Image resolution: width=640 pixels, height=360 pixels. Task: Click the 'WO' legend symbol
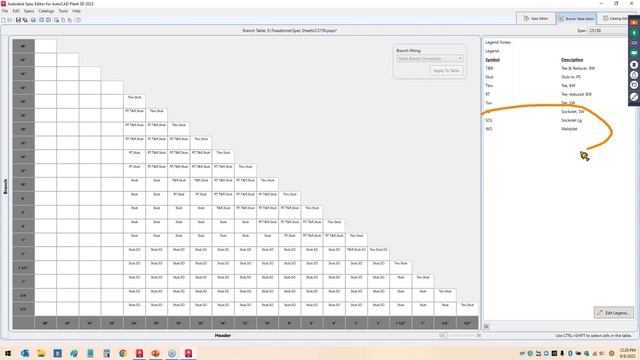(x=489, y=129)
